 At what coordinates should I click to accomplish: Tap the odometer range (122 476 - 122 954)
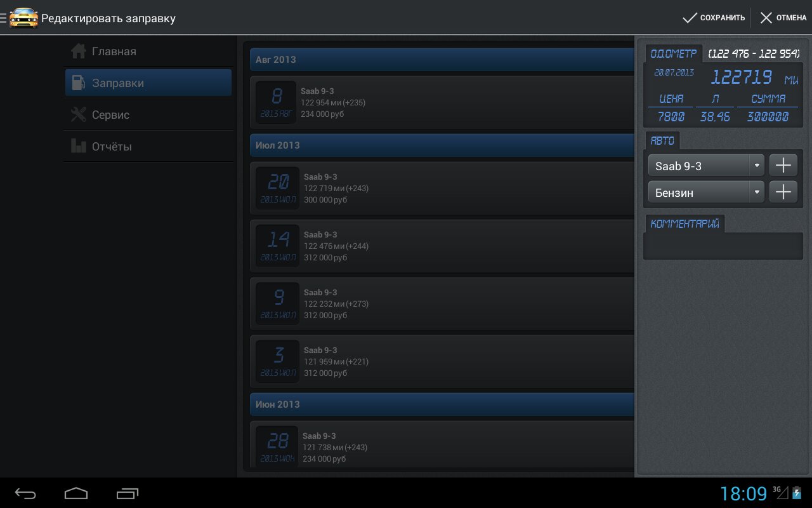(x=754, y=54)
